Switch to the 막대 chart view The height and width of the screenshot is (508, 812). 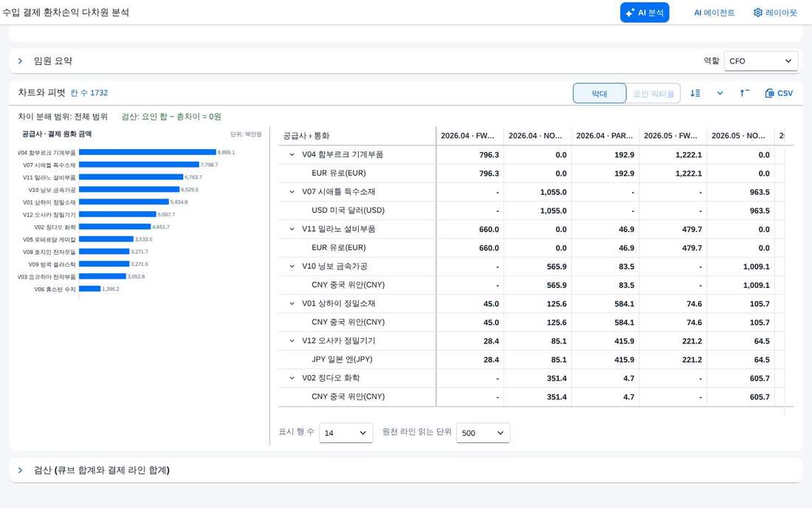click(599, 93)
